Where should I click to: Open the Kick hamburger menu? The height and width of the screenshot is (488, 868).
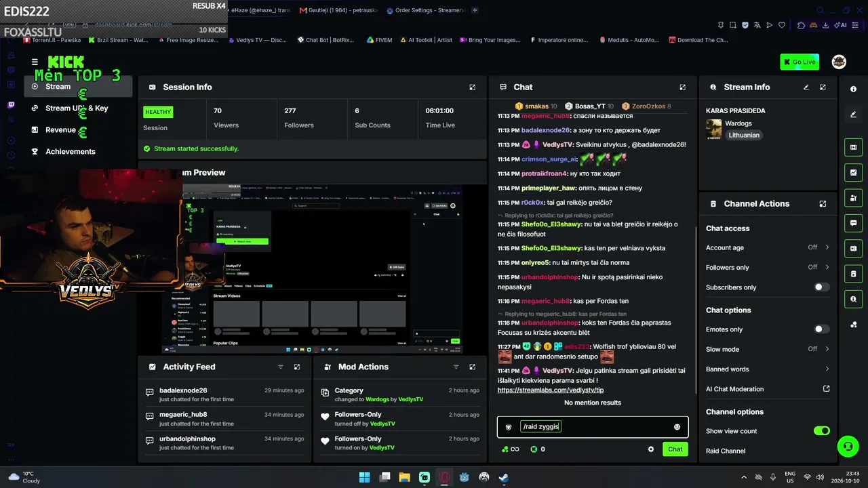(35, 62)
